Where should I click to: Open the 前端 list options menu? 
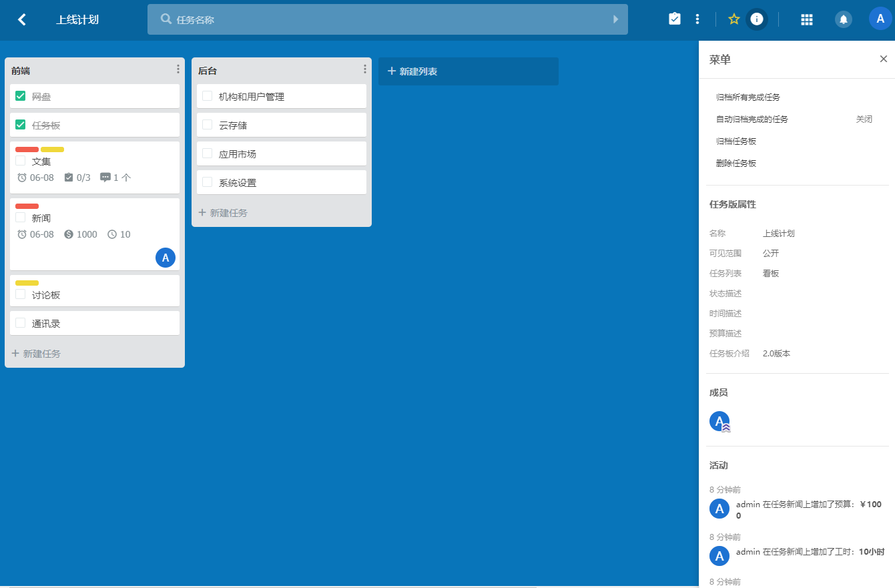(178, 69)
